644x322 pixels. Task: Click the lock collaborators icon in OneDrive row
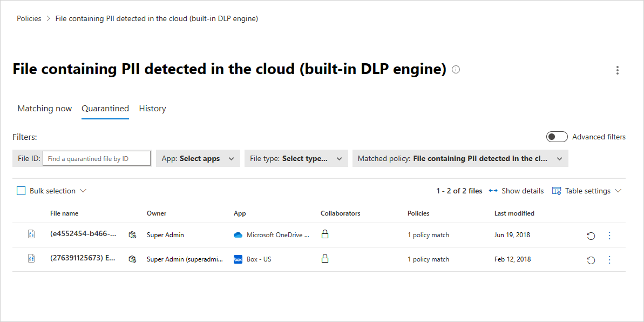pos(325,234)
